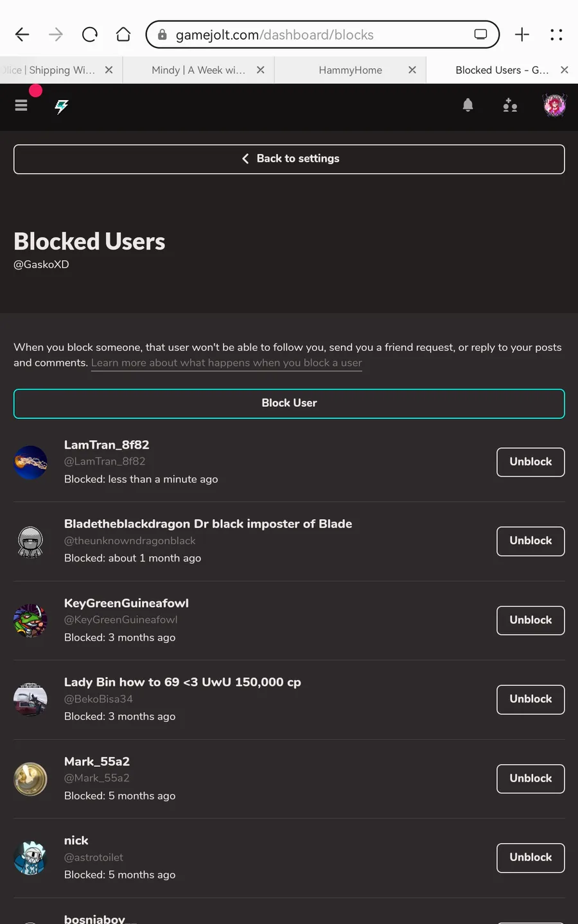Open the user profile avatar menu

click(x=555, y=105)
